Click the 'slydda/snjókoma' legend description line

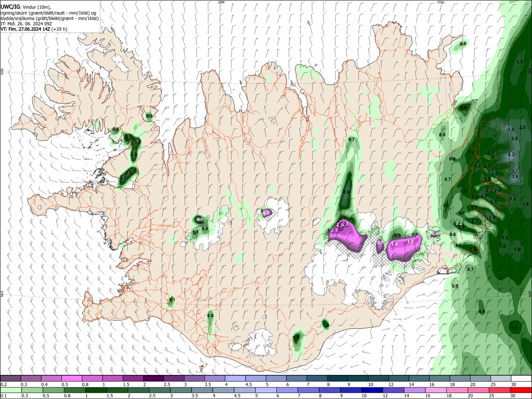pyautogui.click(x=49, y=18)
